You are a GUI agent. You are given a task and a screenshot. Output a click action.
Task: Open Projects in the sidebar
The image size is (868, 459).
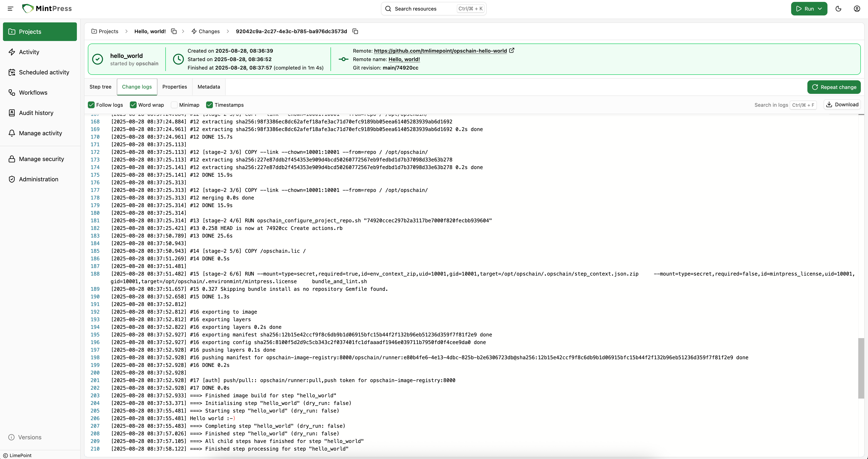click(40, 32)
